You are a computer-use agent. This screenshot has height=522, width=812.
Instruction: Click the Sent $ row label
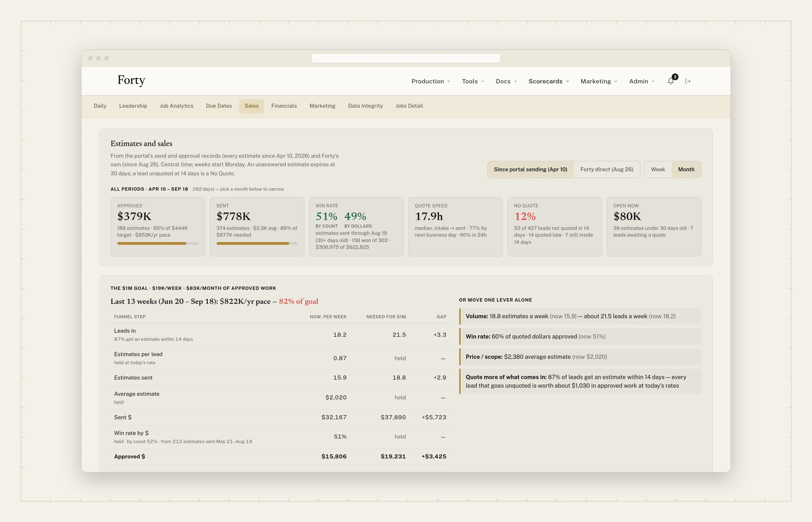pos(123,417)
